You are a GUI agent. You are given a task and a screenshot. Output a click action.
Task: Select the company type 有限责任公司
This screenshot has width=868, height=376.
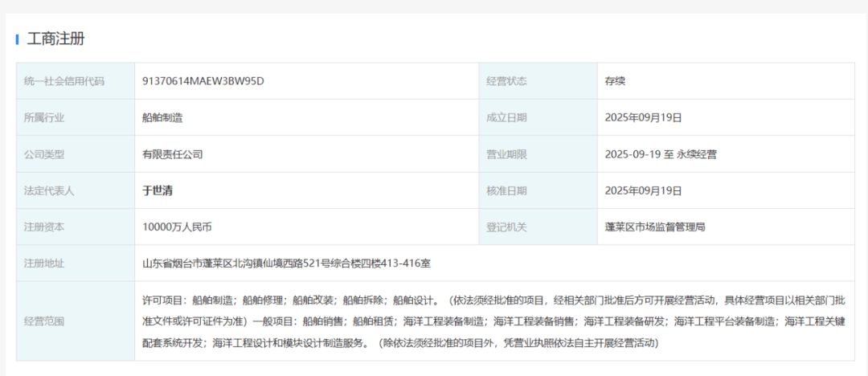click(172, 154)
